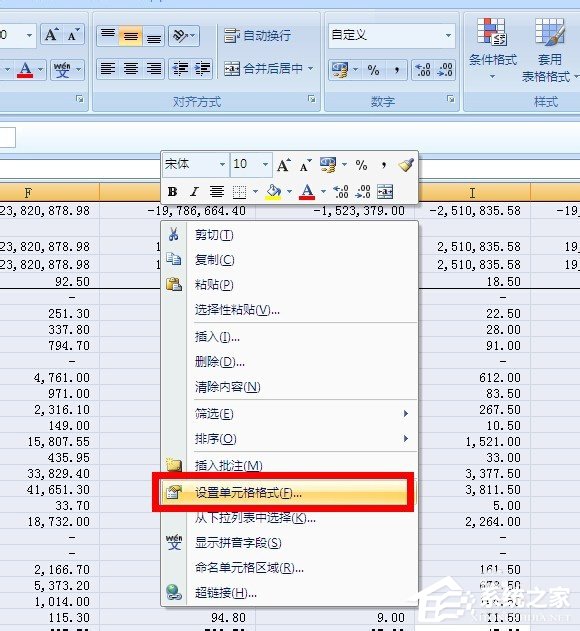
Task: Toggle middle vertical alignment in ribbon
Action: [130, 35]
